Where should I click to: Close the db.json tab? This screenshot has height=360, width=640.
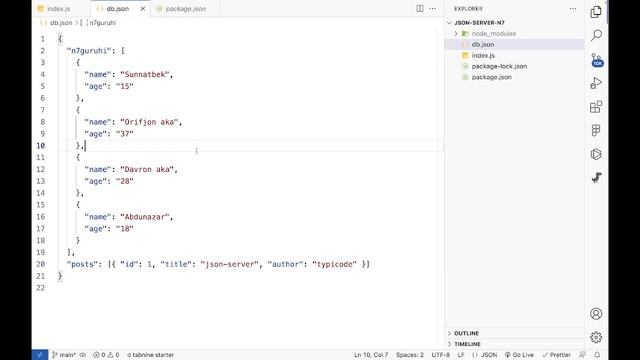click(x=143, y=9)
